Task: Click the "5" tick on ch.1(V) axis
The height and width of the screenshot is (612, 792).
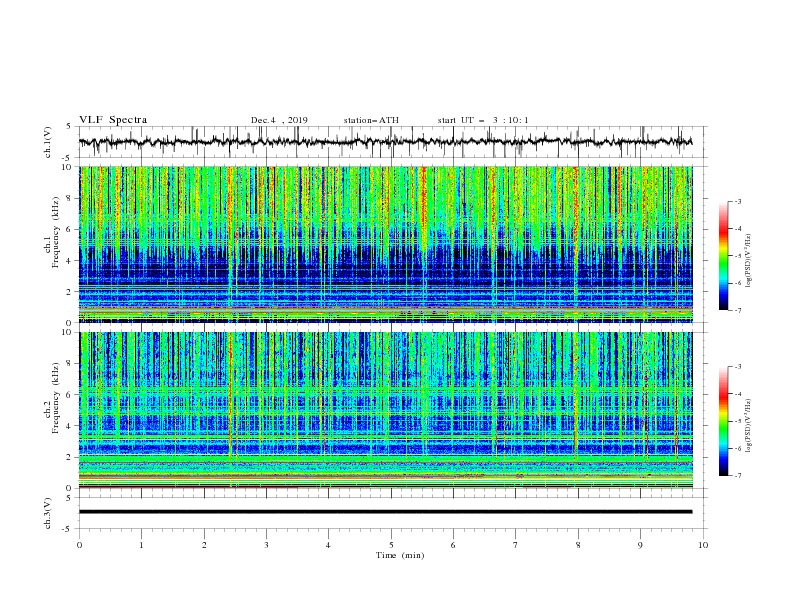Action: point(70,126)
